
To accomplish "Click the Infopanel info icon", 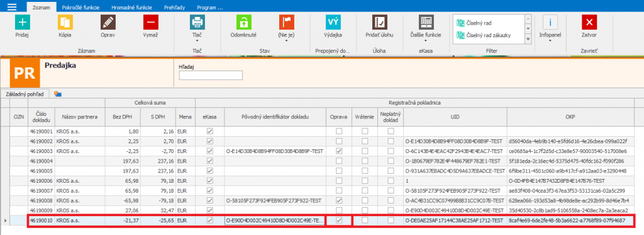I will point(550,22).
